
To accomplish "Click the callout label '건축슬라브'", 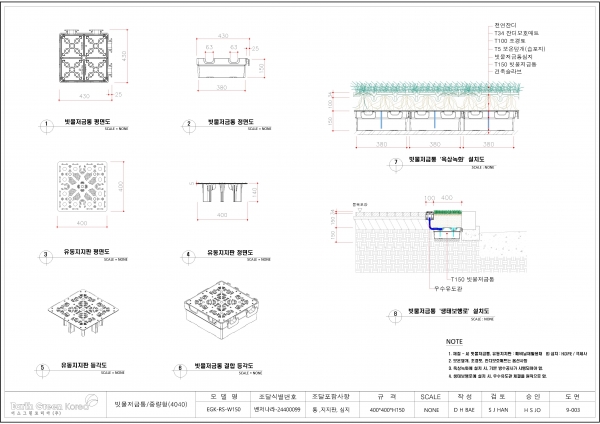I will pos(508,72).
